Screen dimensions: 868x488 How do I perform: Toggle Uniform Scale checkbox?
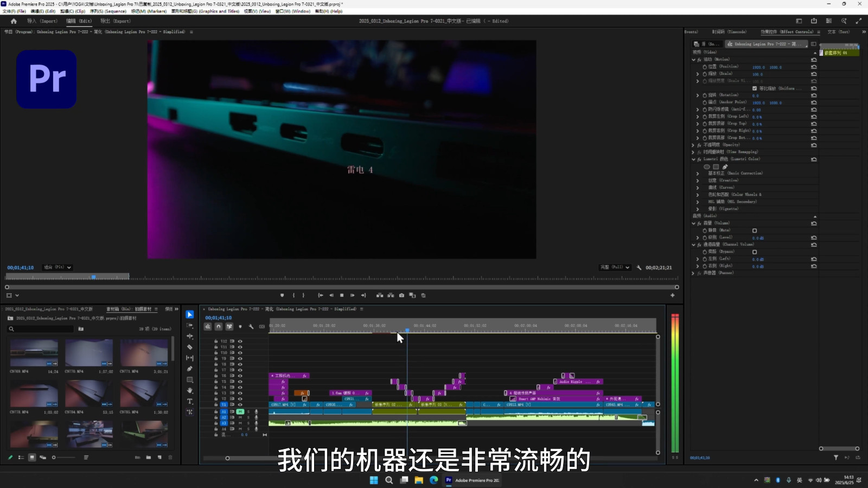click(754, 88)
